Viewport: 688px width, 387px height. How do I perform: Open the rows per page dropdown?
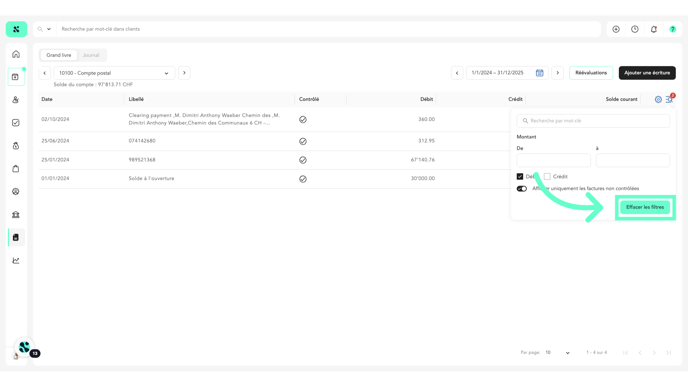tap(557, 353)
